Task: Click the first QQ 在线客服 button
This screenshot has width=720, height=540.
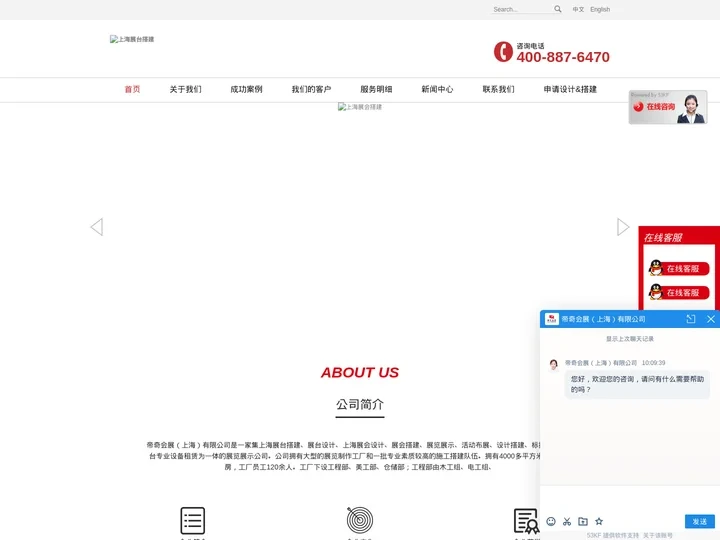Action: click(x=679, y=268)
